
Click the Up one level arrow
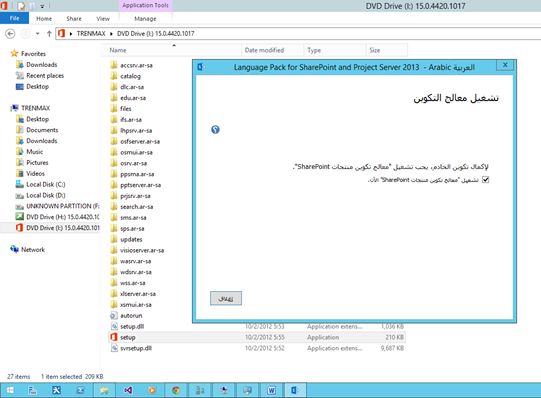click(49, 33)
